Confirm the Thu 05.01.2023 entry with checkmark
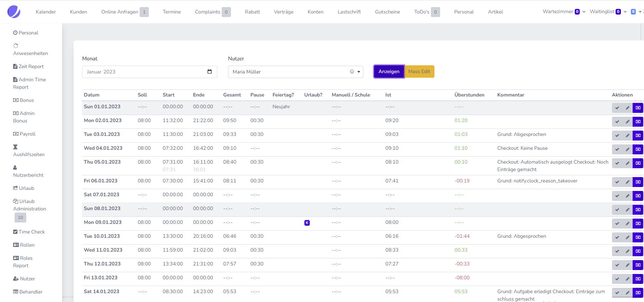This screenshot has height=302, width=644. click(617, 163)
